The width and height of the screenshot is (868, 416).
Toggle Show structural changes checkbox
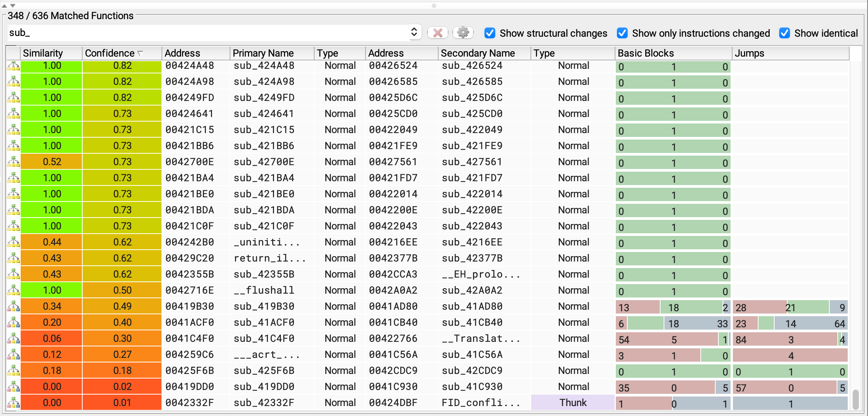tap(490, 33)
